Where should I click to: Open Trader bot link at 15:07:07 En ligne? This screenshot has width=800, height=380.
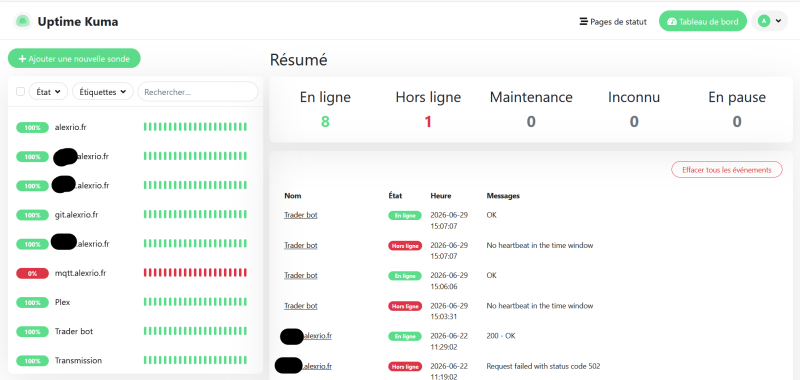(x=301, y=215)
